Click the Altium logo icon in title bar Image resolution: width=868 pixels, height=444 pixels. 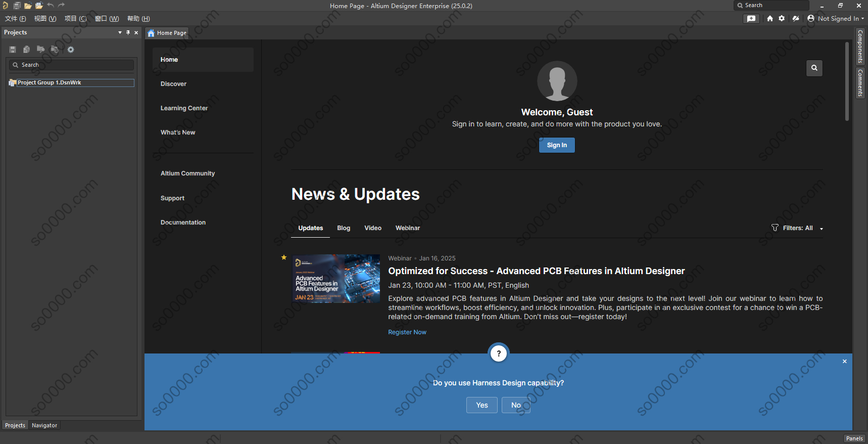pyautogui.click(x=5, y=6)
